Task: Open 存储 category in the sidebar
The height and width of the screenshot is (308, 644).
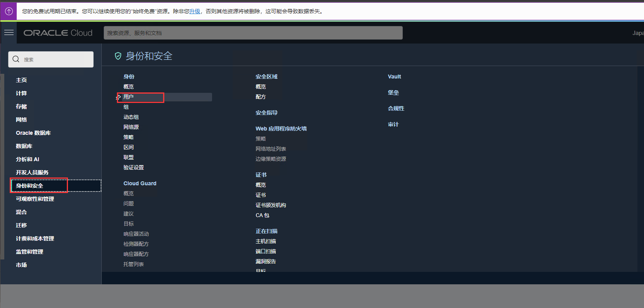Action: [21, 106]
